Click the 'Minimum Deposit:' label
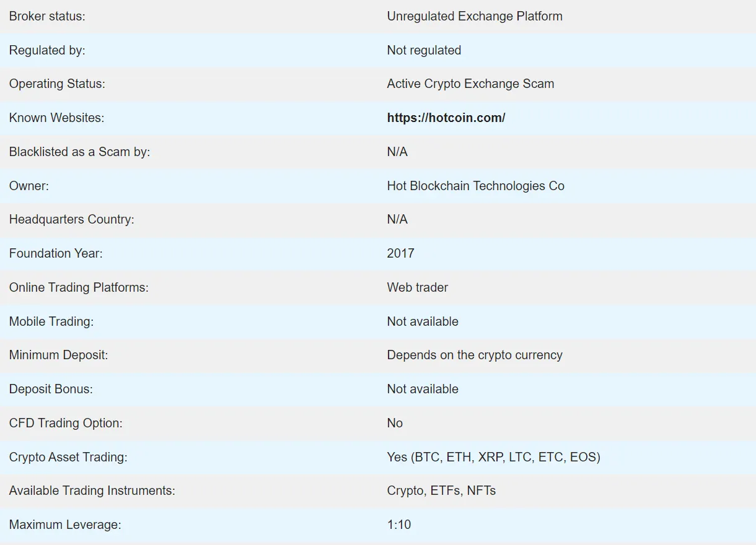 coord(58,355)
